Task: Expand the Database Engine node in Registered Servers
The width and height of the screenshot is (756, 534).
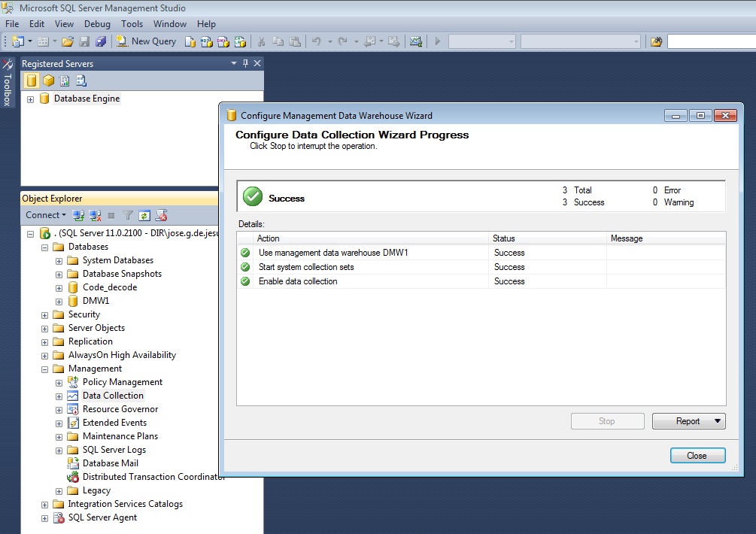Action: click(30, 99)
